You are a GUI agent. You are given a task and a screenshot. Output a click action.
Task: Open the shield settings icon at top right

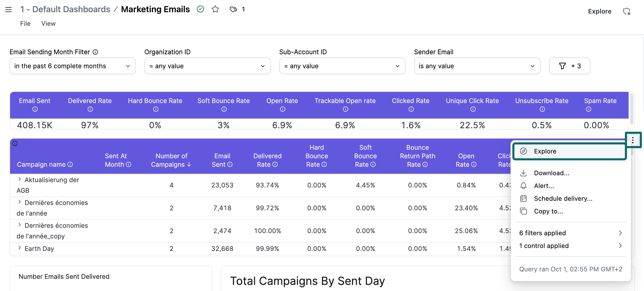[626, 11]
